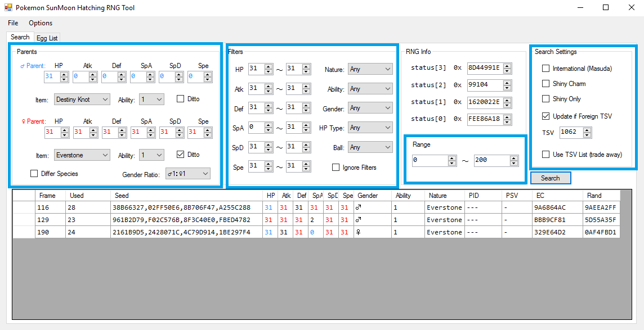Viewport: 644px width, 330px height.
Task: Increase the HP filter maximum value
Action: pos(306,67)
